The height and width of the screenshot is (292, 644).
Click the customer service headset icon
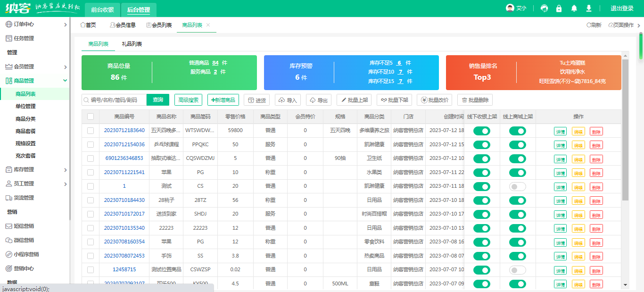[545, 8]
